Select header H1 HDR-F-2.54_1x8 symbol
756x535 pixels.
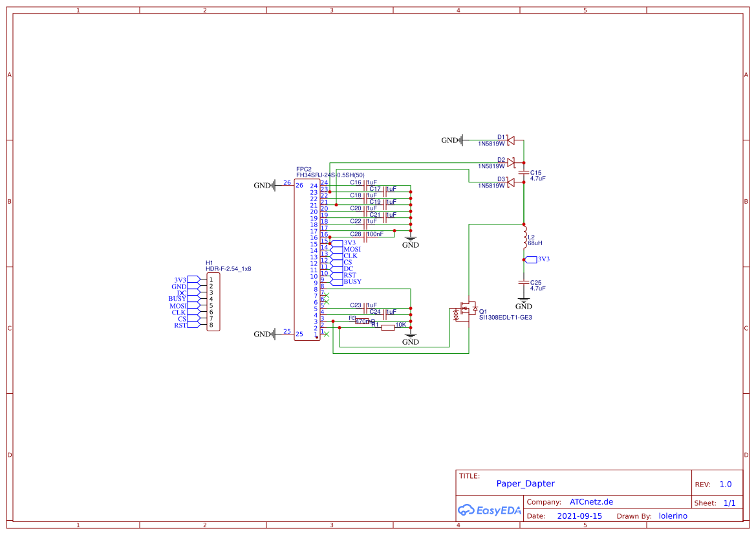coord(213,302)
